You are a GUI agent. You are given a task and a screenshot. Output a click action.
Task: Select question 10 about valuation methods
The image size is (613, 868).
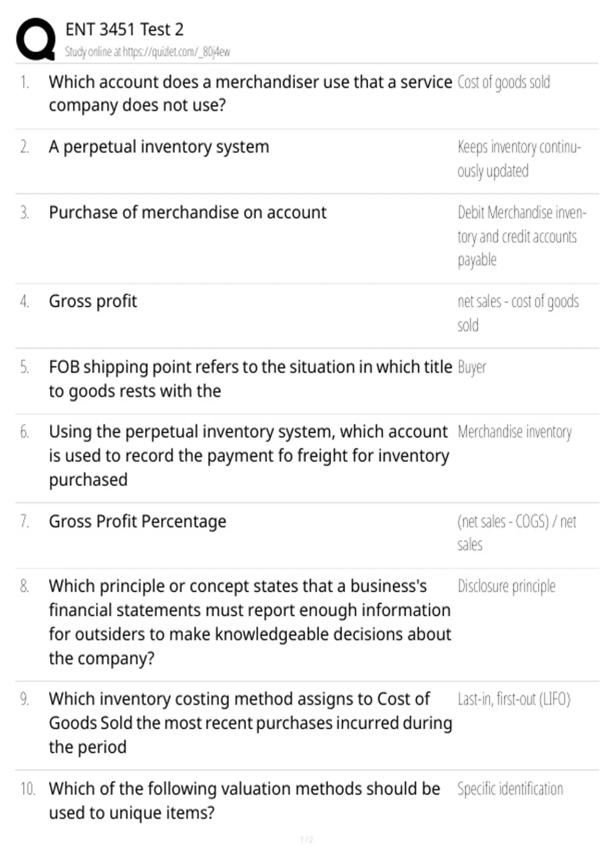tap(244, 801)
